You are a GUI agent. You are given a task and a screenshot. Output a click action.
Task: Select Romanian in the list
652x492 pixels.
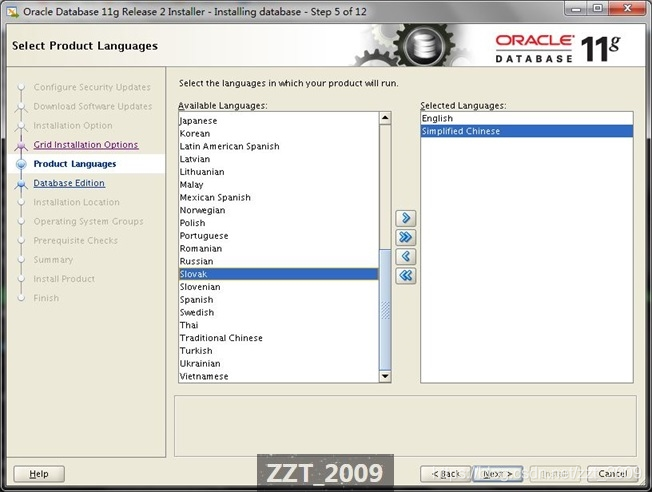pos(279,248)
